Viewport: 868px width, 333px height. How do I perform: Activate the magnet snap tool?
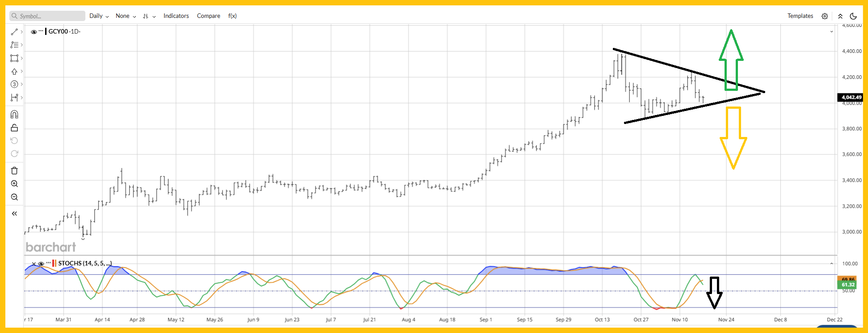[x=14, y=115]
